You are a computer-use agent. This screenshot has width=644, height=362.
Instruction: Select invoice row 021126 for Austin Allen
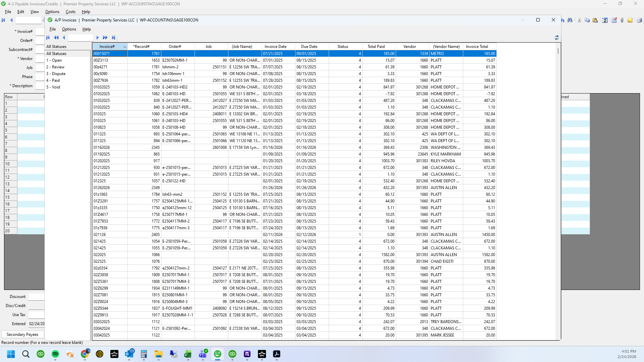[x=294, y=235]
